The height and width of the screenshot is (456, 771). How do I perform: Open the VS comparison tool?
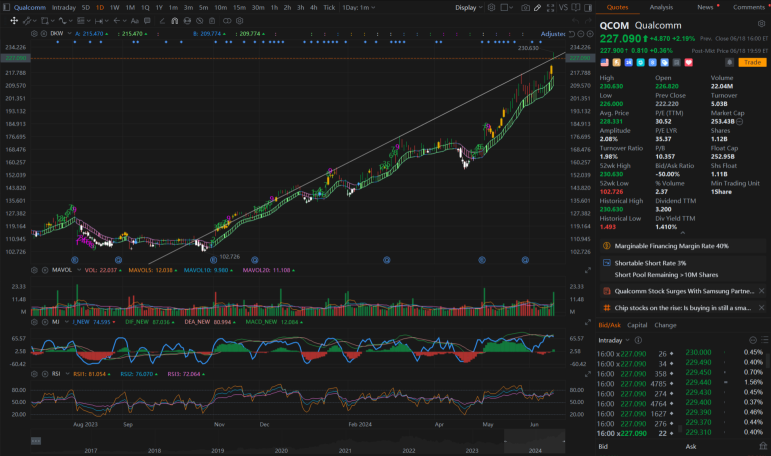point(563,7)
